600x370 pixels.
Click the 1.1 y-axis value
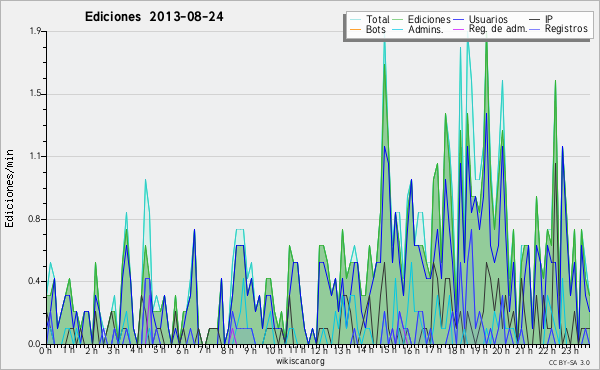[x=35, y=156]
